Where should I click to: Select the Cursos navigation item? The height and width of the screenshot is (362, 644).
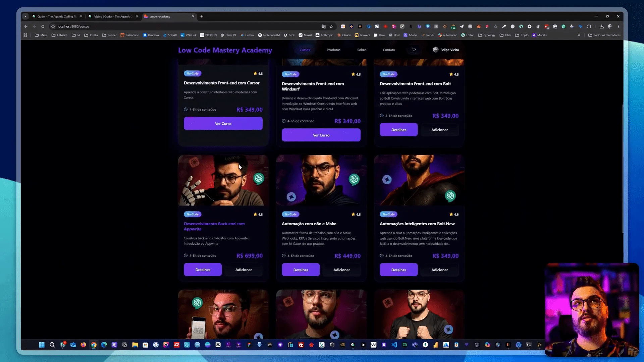pos(305,50)
